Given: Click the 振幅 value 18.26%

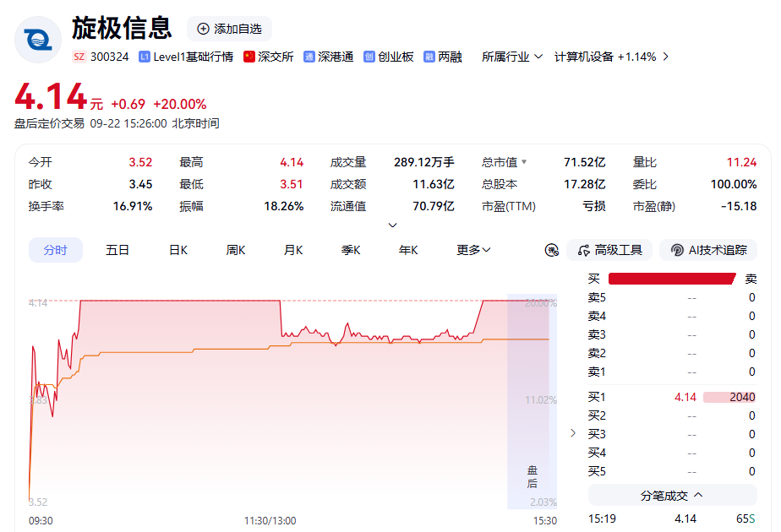Looking at the screenshot, I should (x=283, y=206).
